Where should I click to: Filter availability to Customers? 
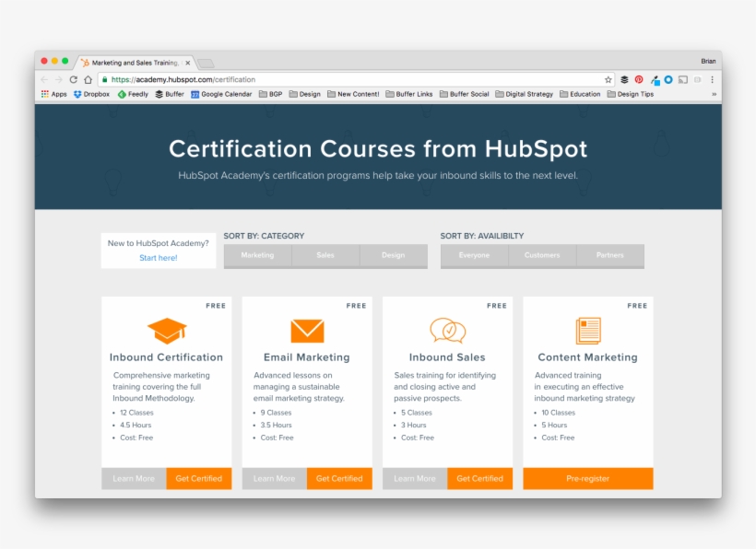[x=542, y=255]
